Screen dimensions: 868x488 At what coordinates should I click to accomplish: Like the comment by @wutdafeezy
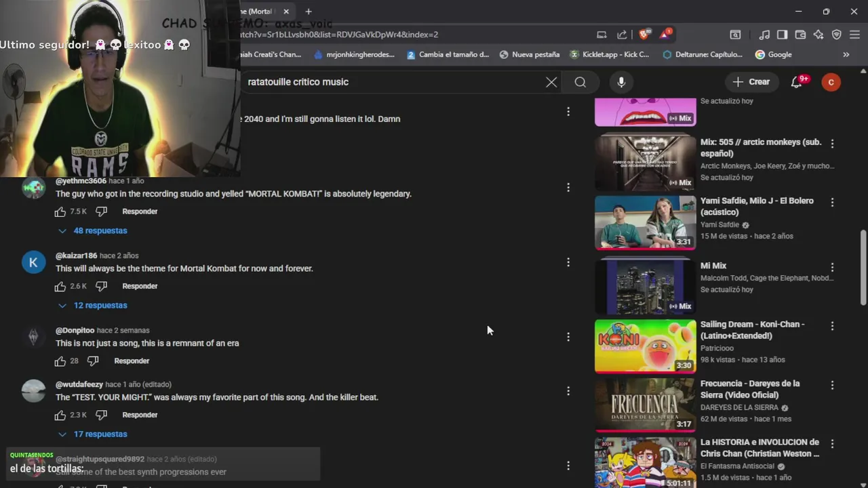(60, 415)
